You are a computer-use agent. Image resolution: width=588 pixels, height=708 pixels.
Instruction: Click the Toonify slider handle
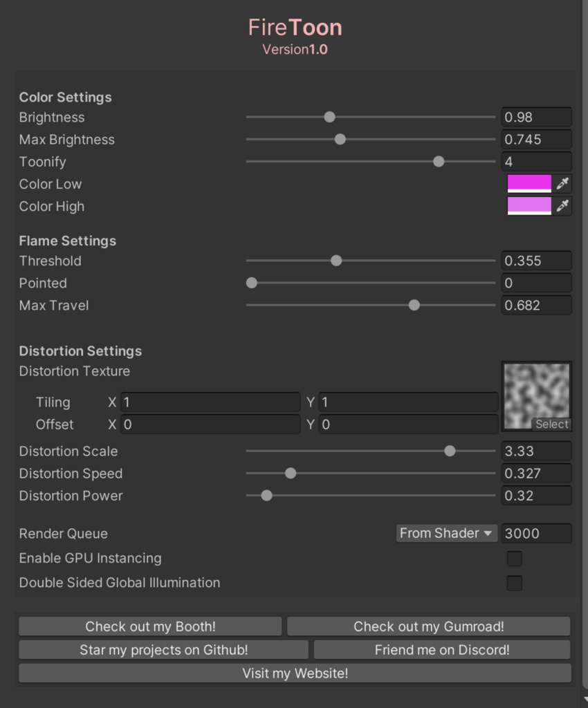438,161
